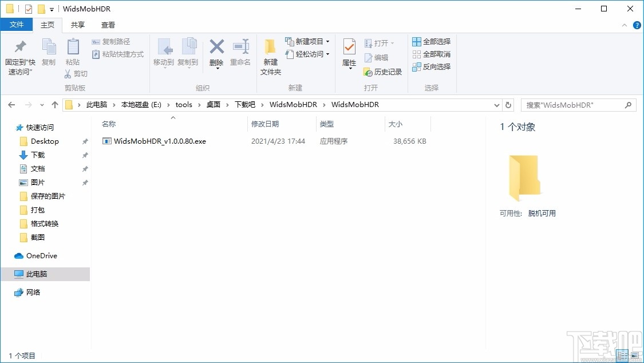
Task: Click the back navigation arrow
Action: [11, 105]
